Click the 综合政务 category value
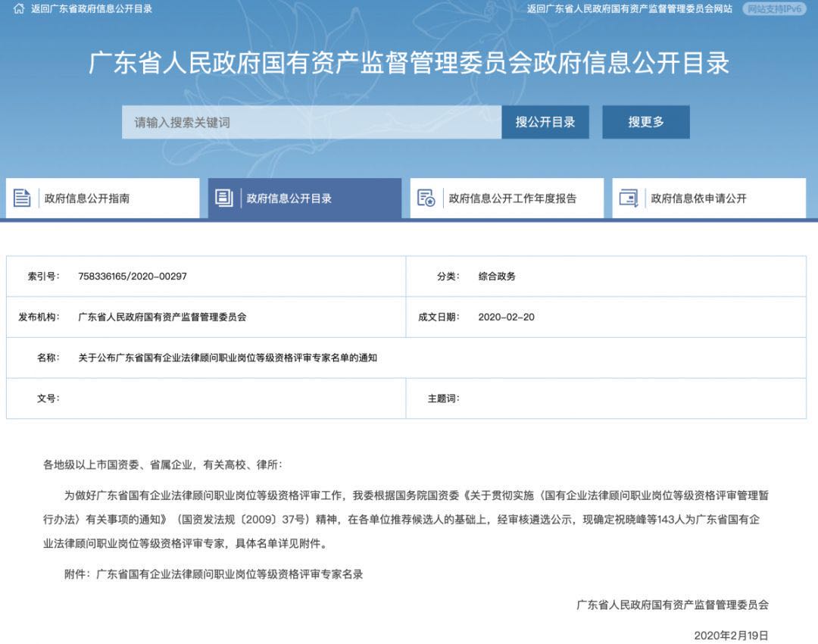 click(x=497, y=276)
